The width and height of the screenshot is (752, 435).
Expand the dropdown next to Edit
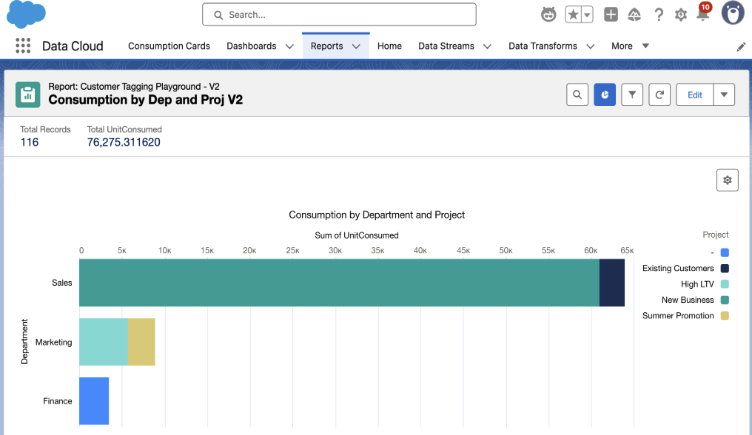[724, 94]
